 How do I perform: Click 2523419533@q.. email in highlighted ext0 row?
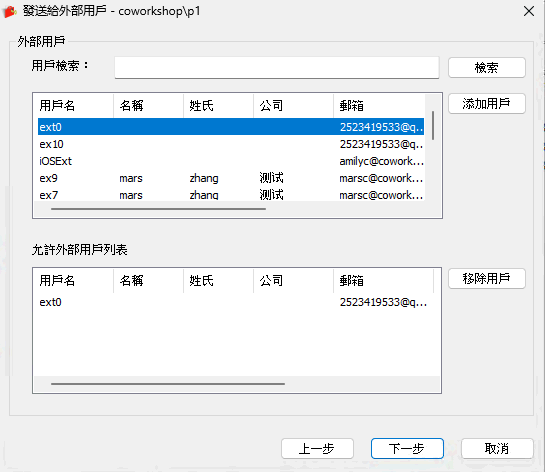[x=381, y=127]
